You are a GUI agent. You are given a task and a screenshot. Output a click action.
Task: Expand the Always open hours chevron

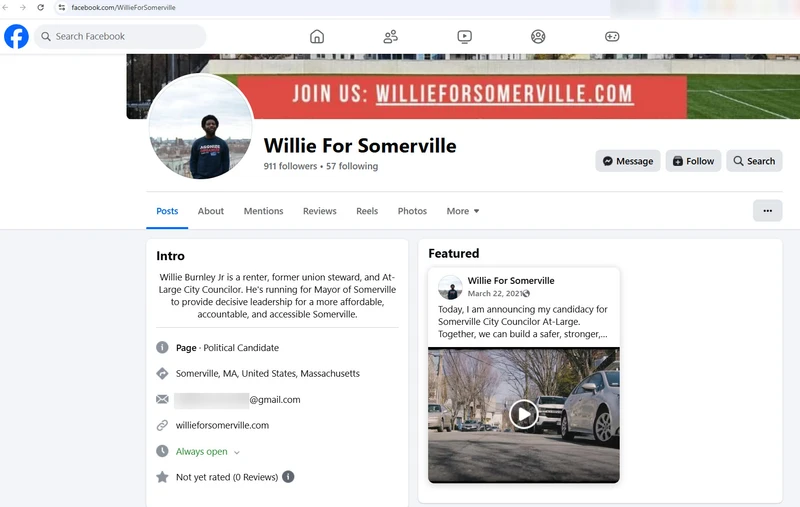pyautogui.click(x=237, y=452)
